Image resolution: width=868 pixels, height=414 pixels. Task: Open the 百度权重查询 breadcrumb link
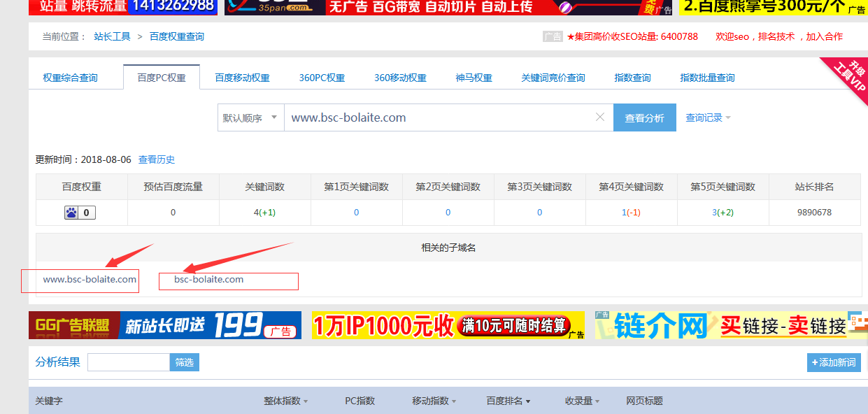177,36
